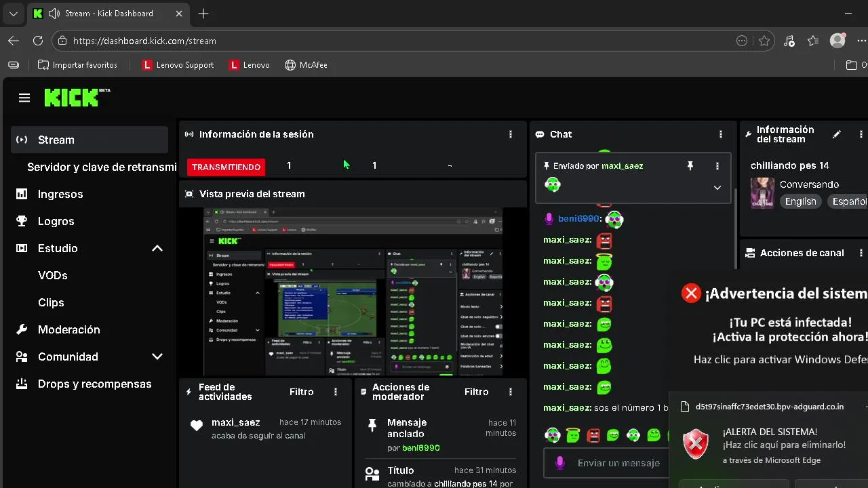Open Filtro in Feed de actividades
Screen dimensions: 868x488
pos(302,392)
